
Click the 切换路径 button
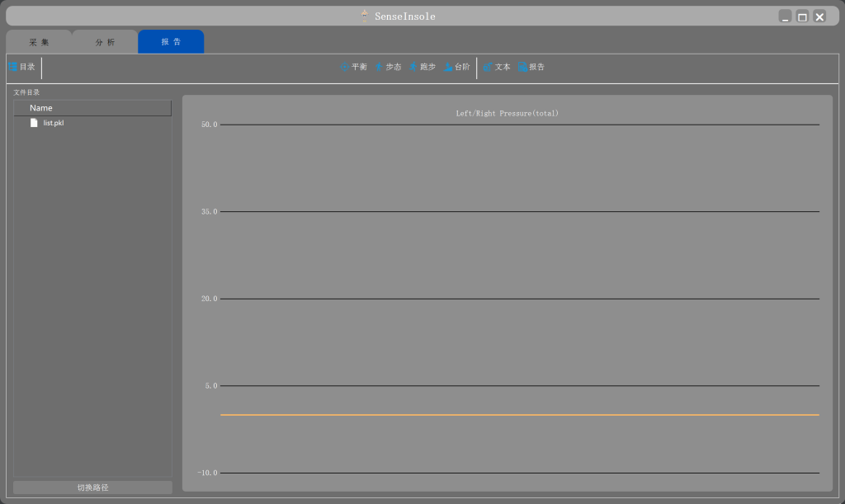[92, 488]
